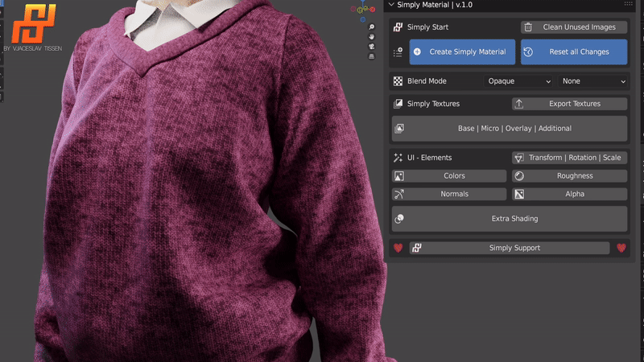Click the red heart left of Simply Support
This screenshot has width=644, height=362.
pos(398,248)
